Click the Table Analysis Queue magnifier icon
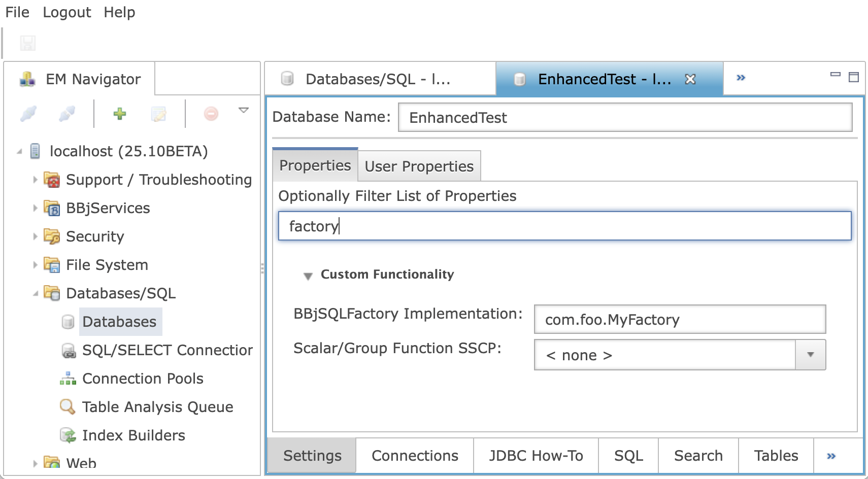 point(68,407)
